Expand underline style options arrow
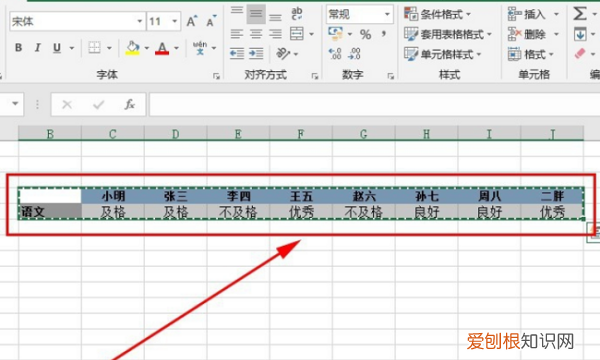 tap(72, 48)
